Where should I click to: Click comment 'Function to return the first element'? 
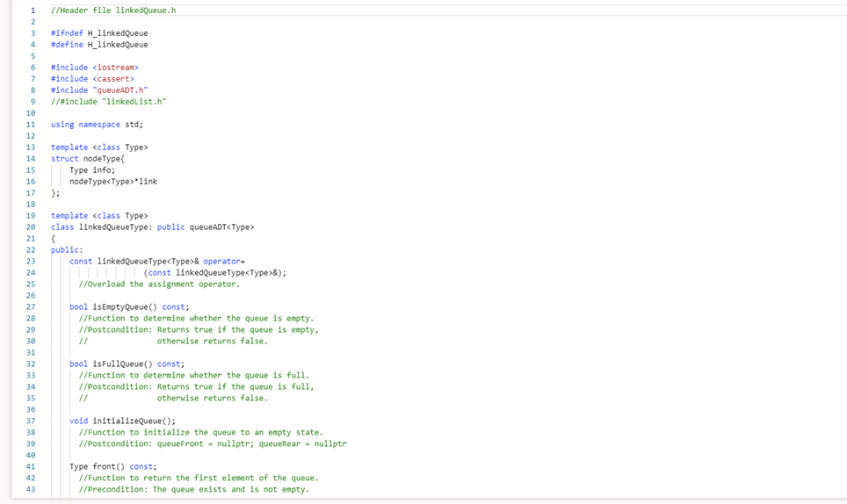tap(170, 478)
